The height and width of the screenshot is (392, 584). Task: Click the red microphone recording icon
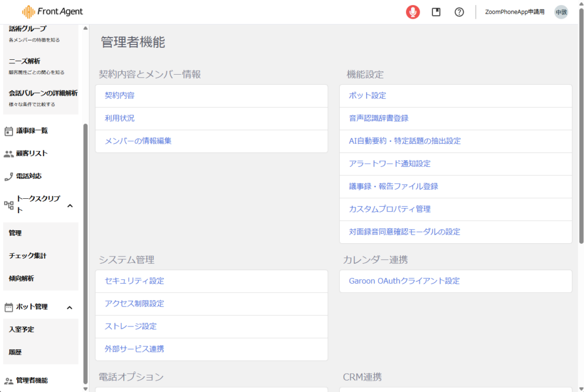click(413, 12)
